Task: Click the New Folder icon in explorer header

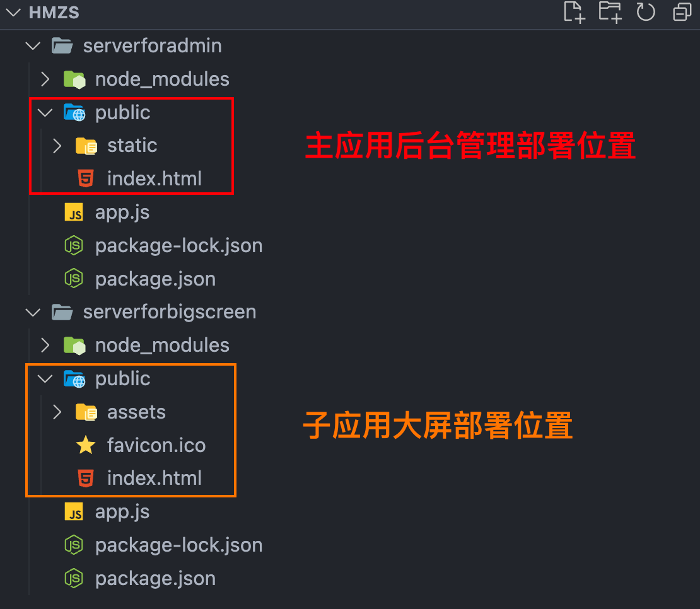Action: [x=610, y=12]
